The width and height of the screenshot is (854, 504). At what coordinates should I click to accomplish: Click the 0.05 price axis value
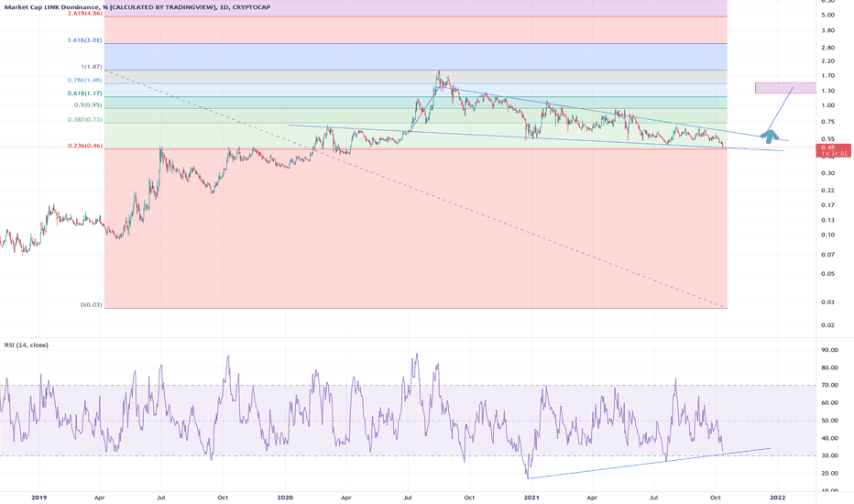point(827,273)
